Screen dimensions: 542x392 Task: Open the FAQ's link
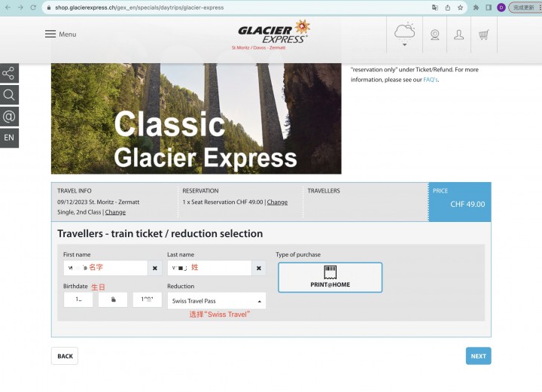[x=431, y=80]
